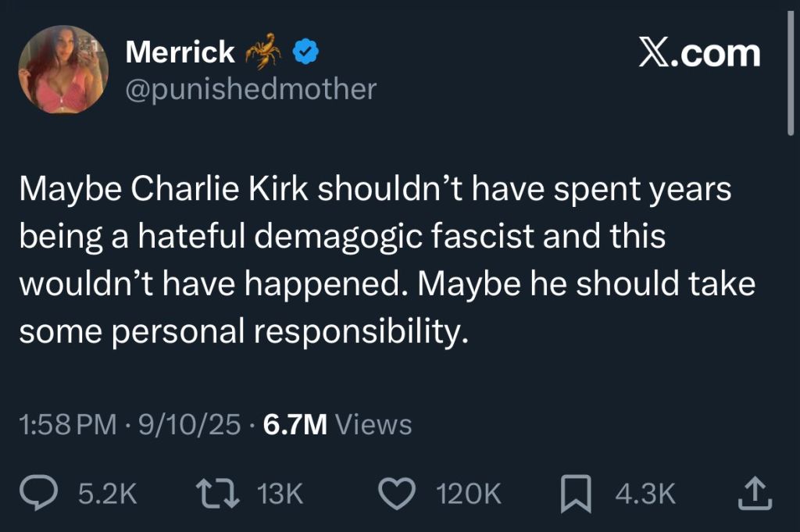Open Merrick's profile picture
This screenshot has width=800, height=532.
pos(63,70)
